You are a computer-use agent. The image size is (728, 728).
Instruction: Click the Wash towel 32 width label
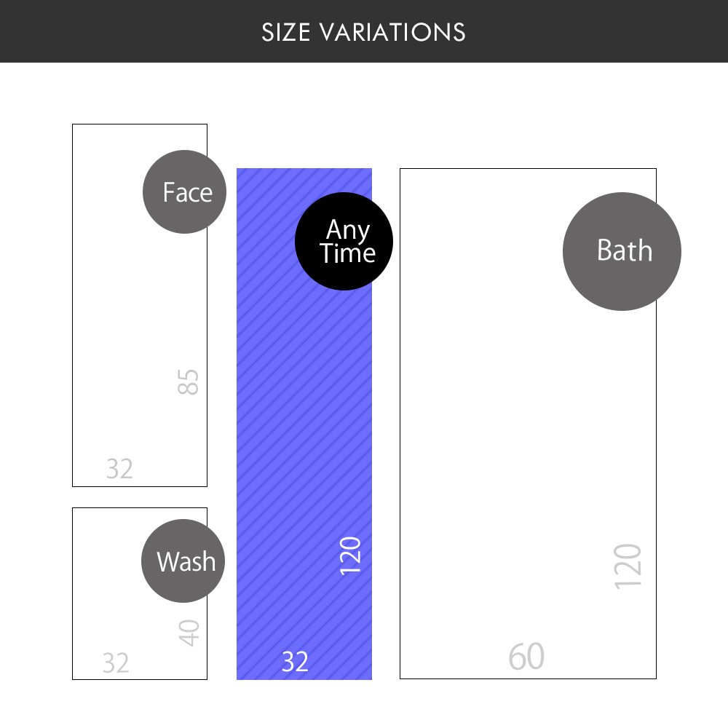pyautogui.click(x=116, y=663)
